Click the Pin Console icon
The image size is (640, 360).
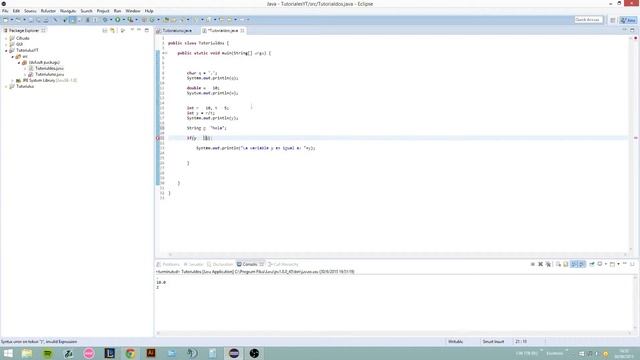tap(592, 264)
